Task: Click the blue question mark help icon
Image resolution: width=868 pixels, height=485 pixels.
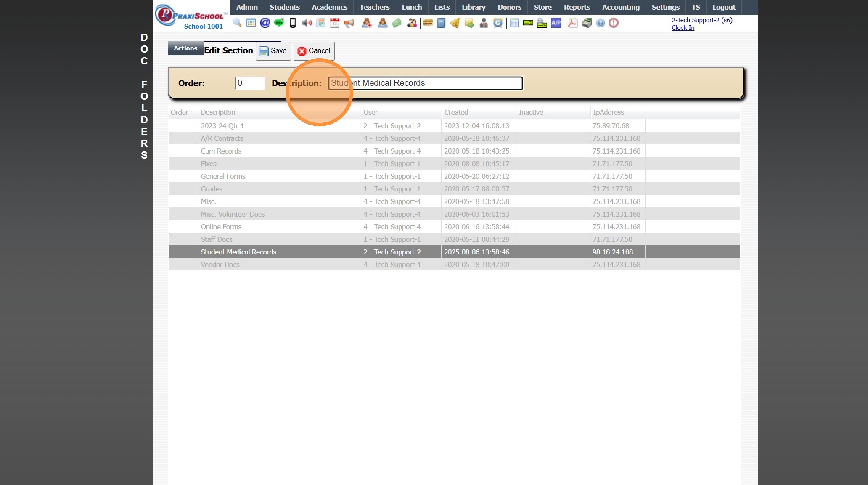Action: point(601,23)
